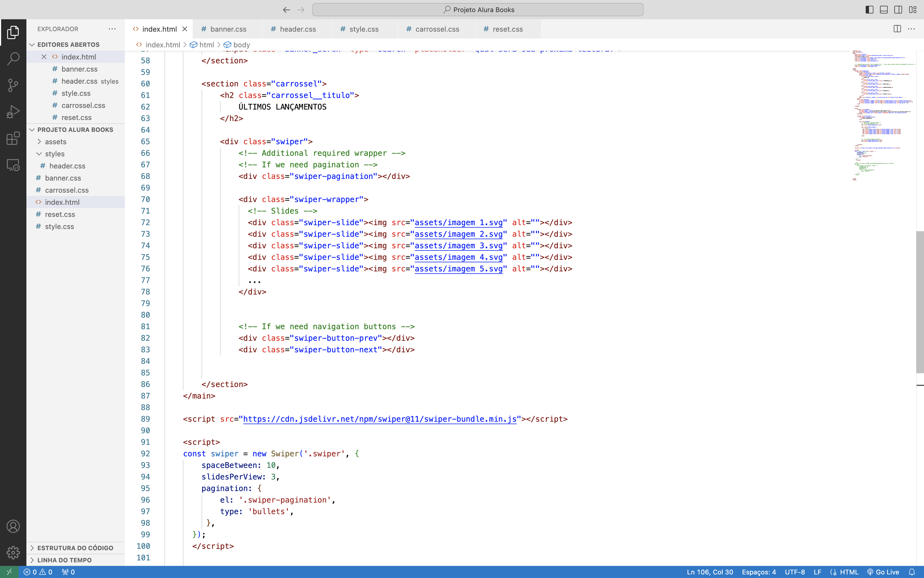This screenshot has width=924, height=578.
Task: Open the Manage gear icon
Action: (13, 552)
